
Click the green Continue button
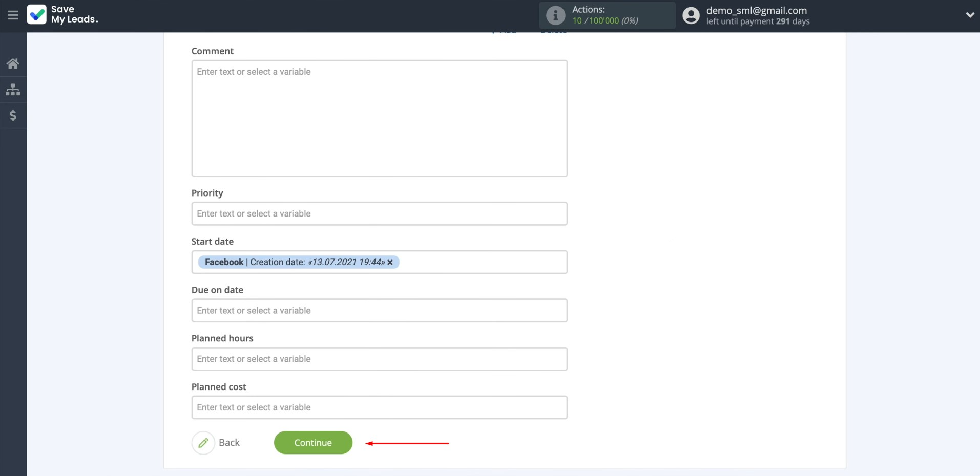pos(313,443)
